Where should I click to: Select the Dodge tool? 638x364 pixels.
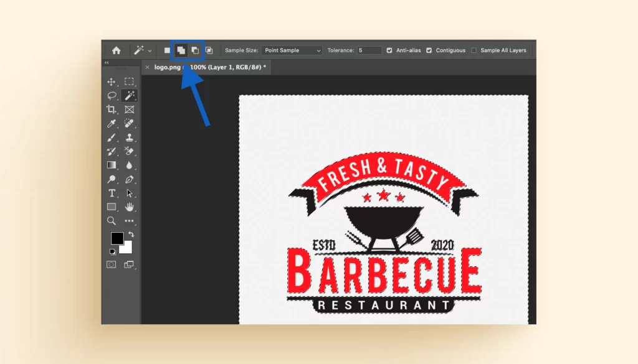pos(112,179)
